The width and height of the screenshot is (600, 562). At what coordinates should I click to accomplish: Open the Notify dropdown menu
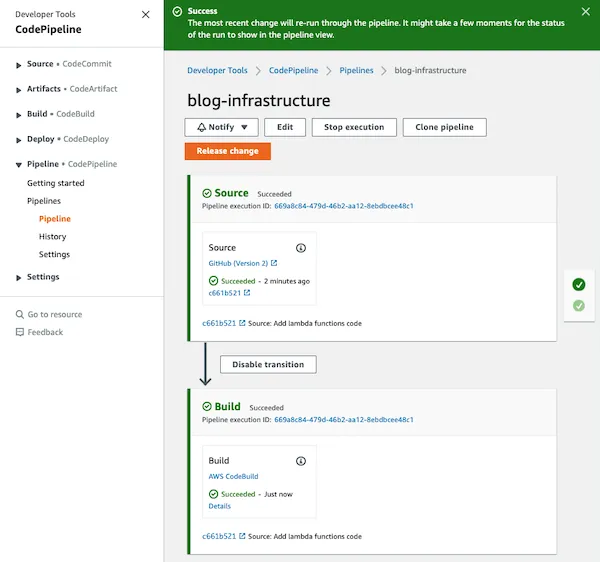tap(222, 127)
